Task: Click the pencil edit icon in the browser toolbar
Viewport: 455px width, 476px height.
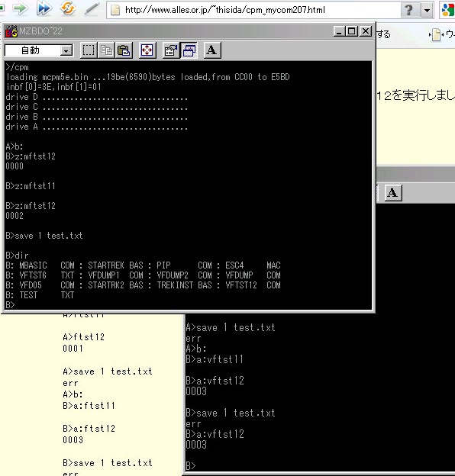Action: click(92, 9)
